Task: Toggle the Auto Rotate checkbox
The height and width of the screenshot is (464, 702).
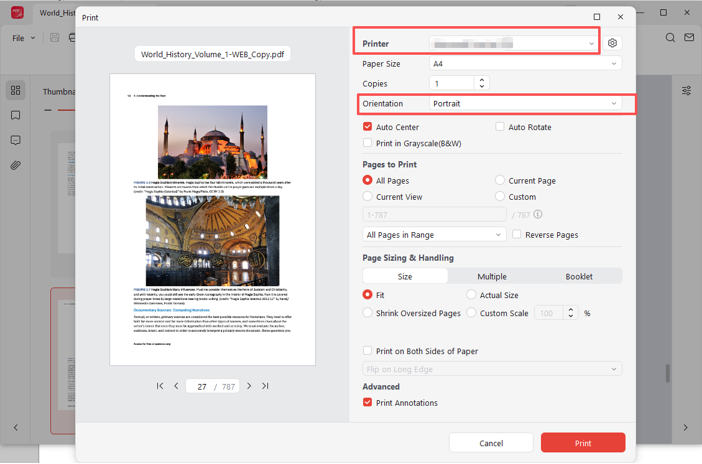Action: coord(500,127)
